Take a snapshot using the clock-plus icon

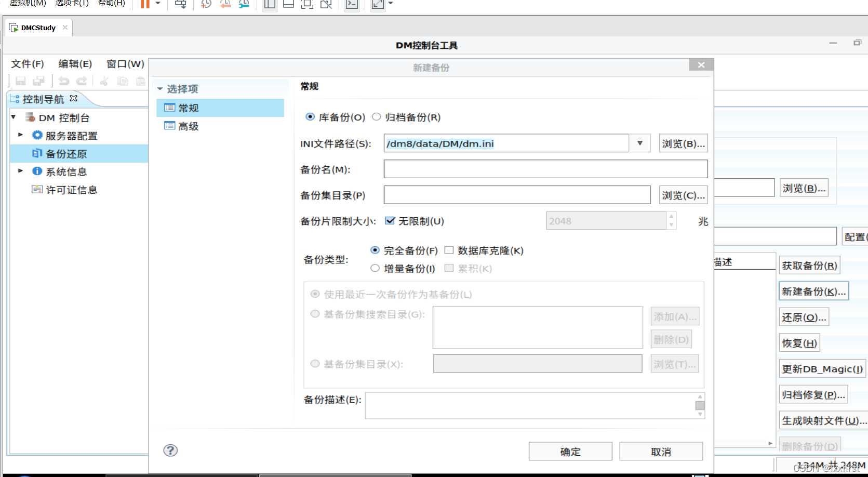[206, 4]
